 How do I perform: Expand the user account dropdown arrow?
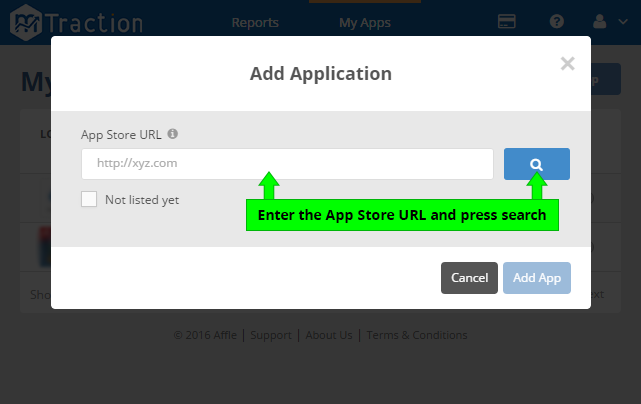(x=623, y=21)
